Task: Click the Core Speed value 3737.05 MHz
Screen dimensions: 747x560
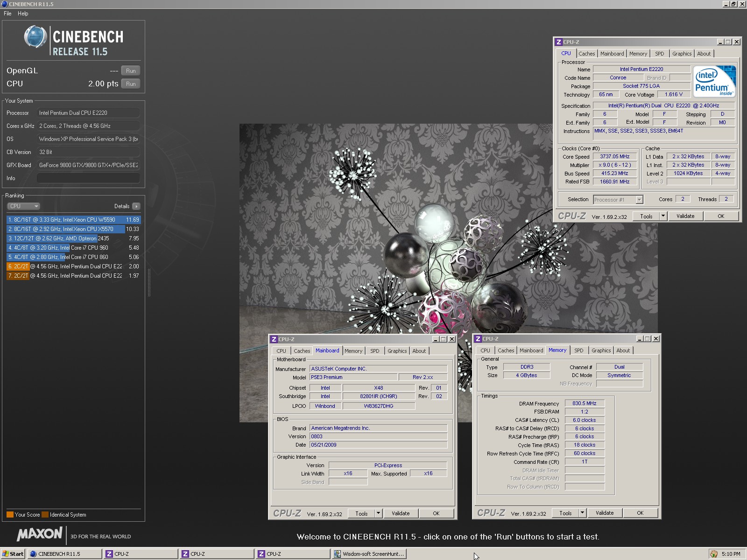Action: (614, 157)
